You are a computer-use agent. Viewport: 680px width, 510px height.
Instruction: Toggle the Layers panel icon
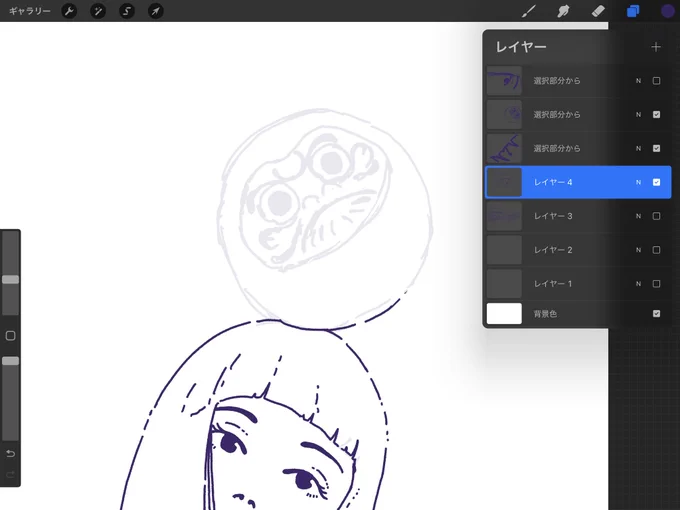click(x=633, y=11)
